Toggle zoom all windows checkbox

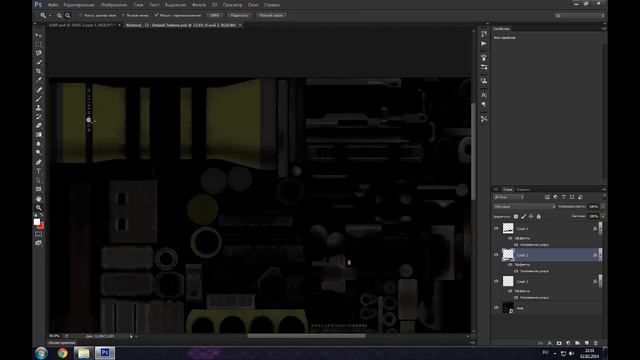coord(122,16)
